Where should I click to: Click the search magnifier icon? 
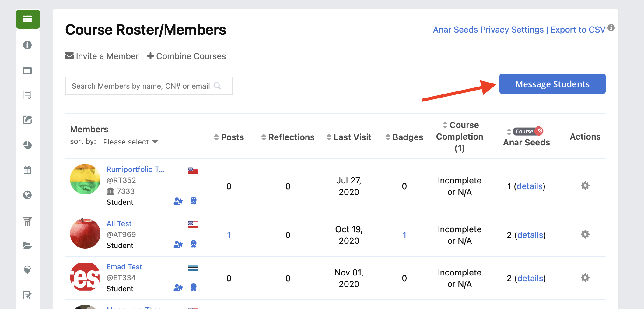(x=217, y=86)
